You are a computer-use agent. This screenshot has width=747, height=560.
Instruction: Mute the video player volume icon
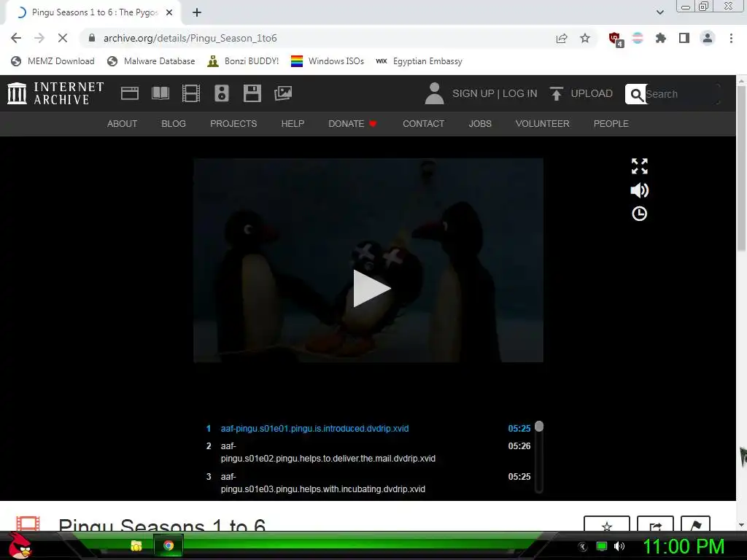tap(639, 190)
